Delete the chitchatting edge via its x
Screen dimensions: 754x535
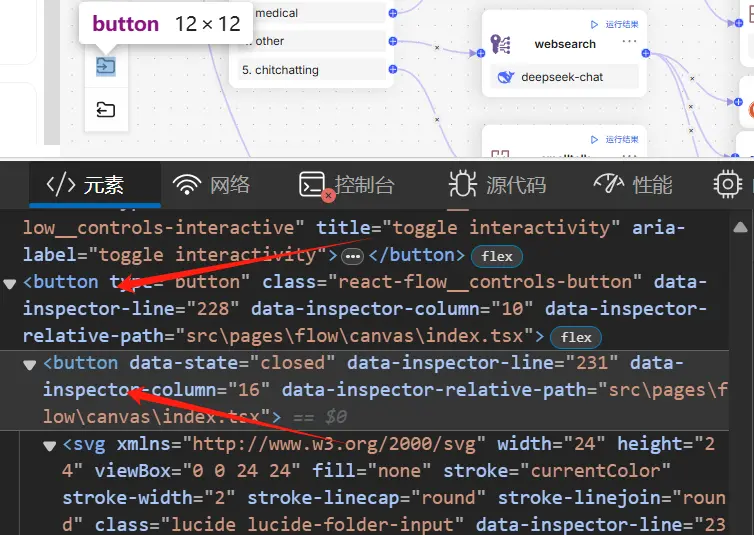point(437,119)
